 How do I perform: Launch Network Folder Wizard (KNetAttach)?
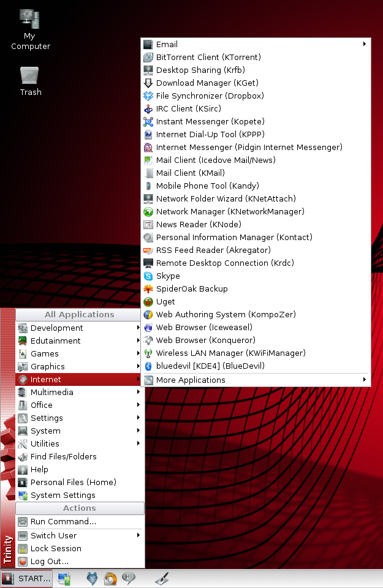[x=256, y=198]
